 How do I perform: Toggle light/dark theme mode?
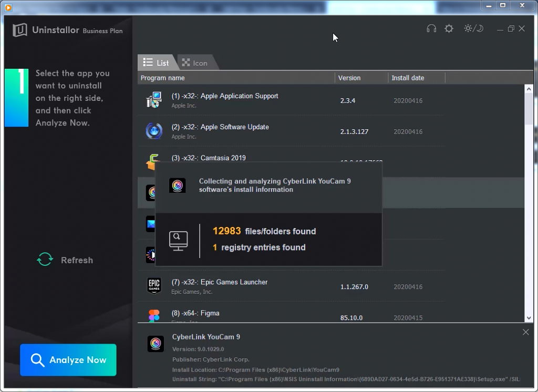(473, 29)
